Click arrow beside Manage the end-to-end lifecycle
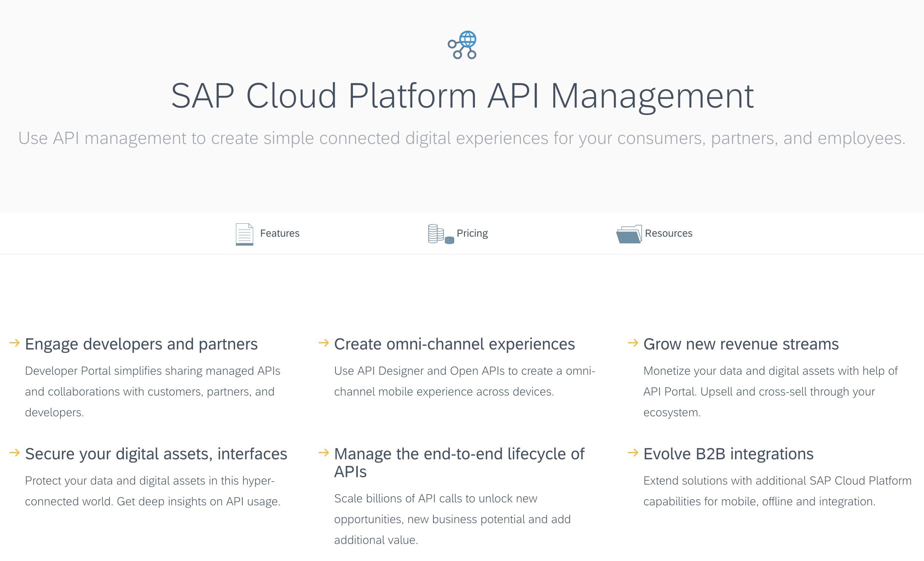Screen dimensions: 924x561 tap(324, 453)
